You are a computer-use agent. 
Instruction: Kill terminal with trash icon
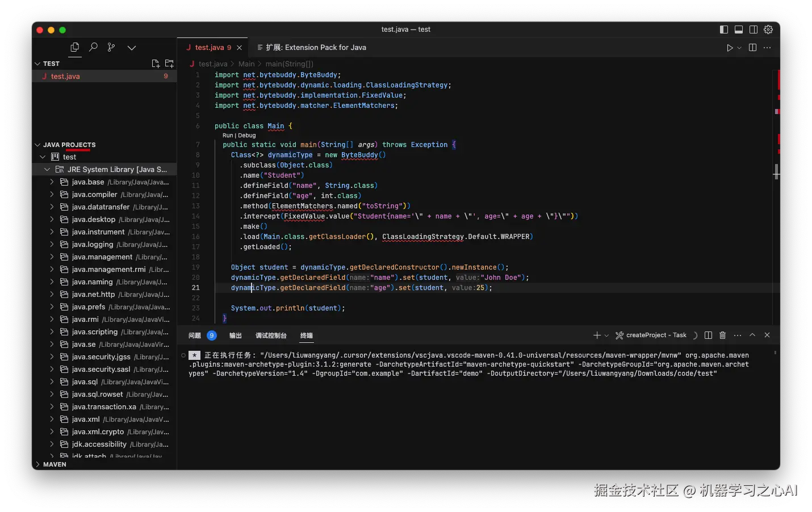coord(722,335)
